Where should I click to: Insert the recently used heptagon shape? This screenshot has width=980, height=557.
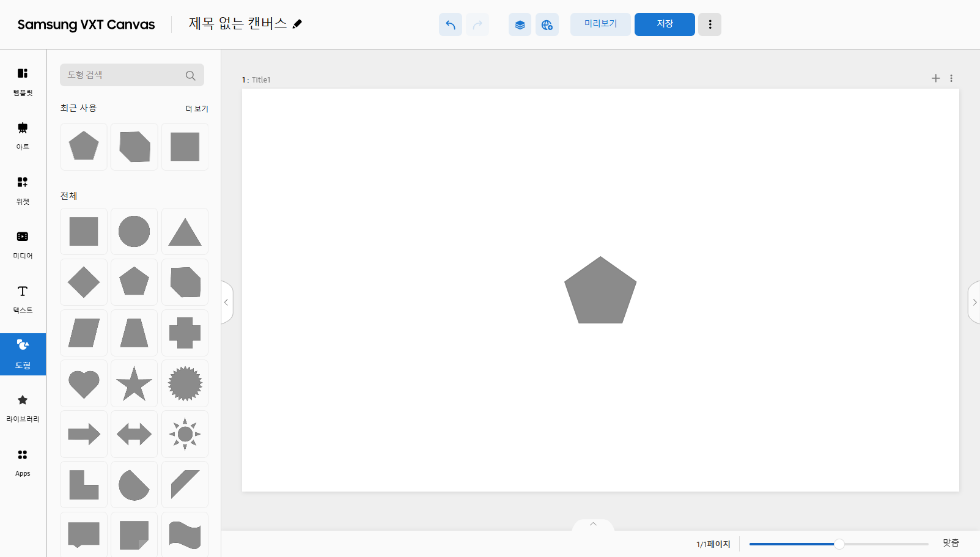[134, 147]
